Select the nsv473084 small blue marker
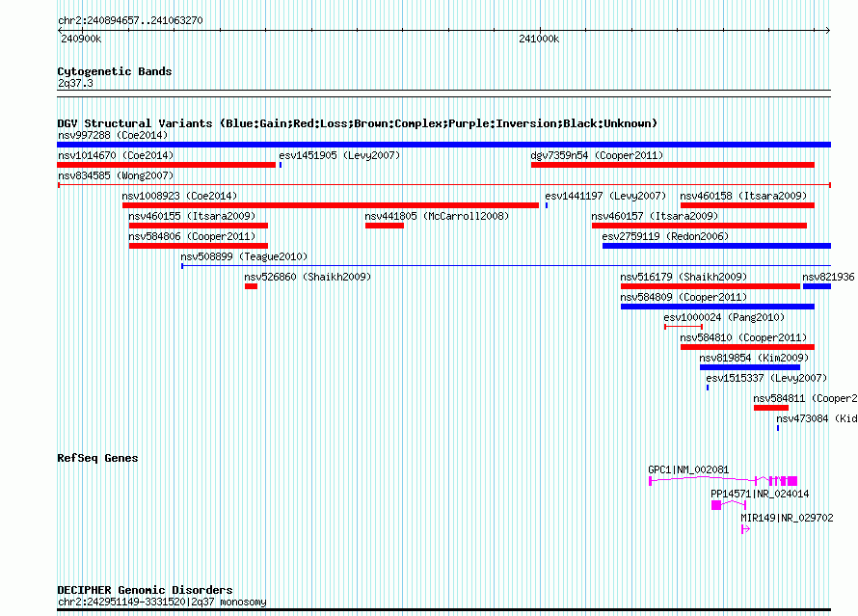Screen dimensions: 858x616 (x=778, y=428)
